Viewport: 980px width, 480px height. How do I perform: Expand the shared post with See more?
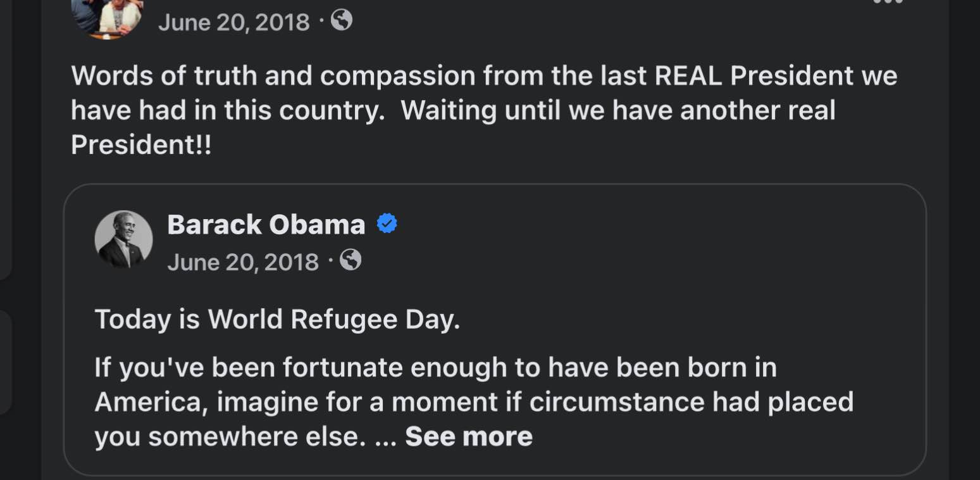pyautogui.click(x=469, y=436)
